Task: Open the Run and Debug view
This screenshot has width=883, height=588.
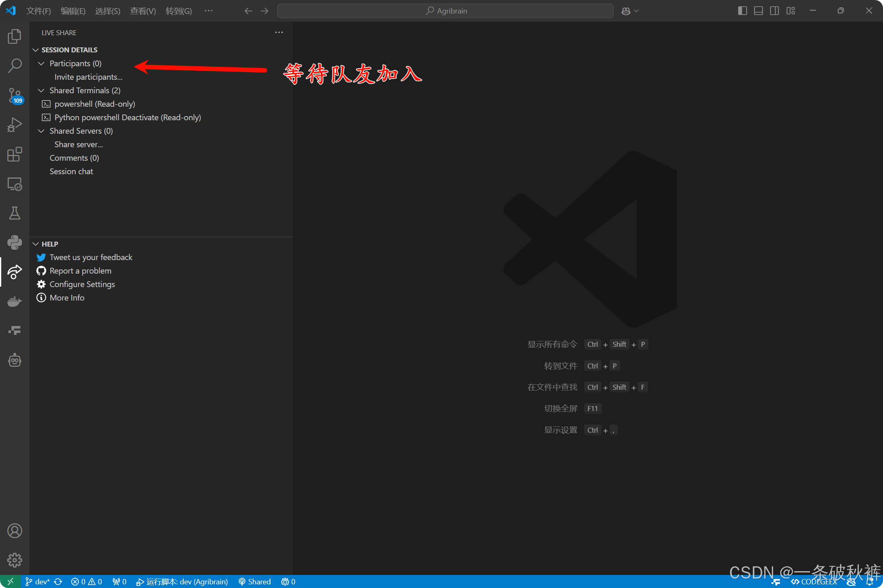Action: click(14, 125)
